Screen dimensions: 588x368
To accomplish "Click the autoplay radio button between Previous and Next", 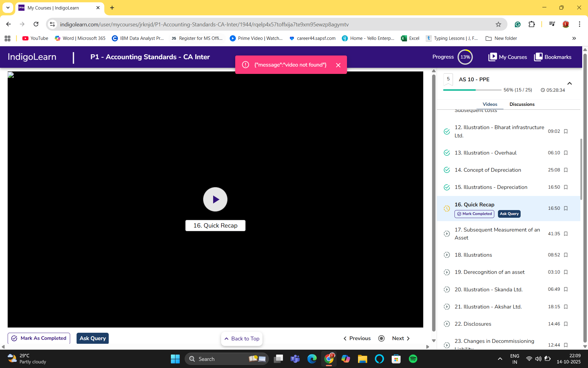I will point(381,338).
